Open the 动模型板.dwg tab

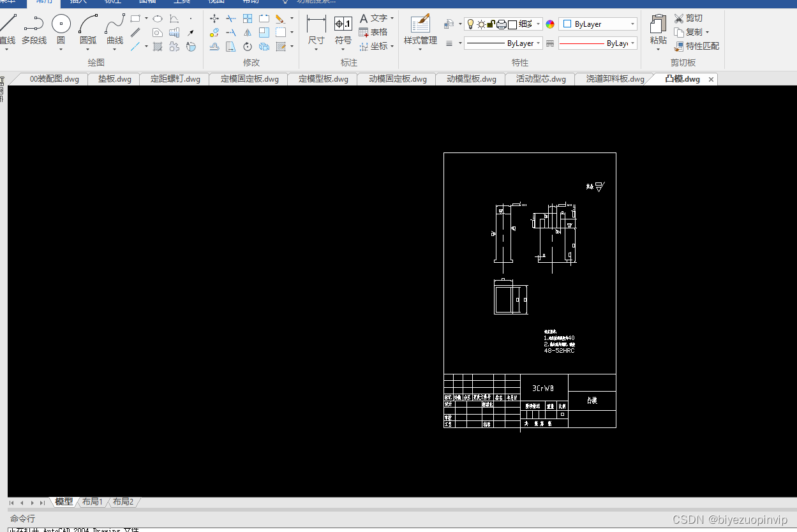coord(472,79)
